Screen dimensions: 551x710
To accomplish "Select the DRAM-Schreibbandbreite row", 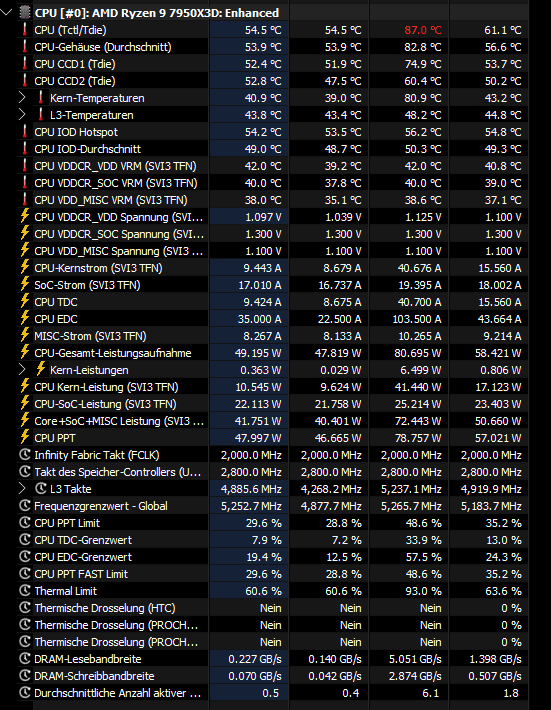I will pos(273,676).
